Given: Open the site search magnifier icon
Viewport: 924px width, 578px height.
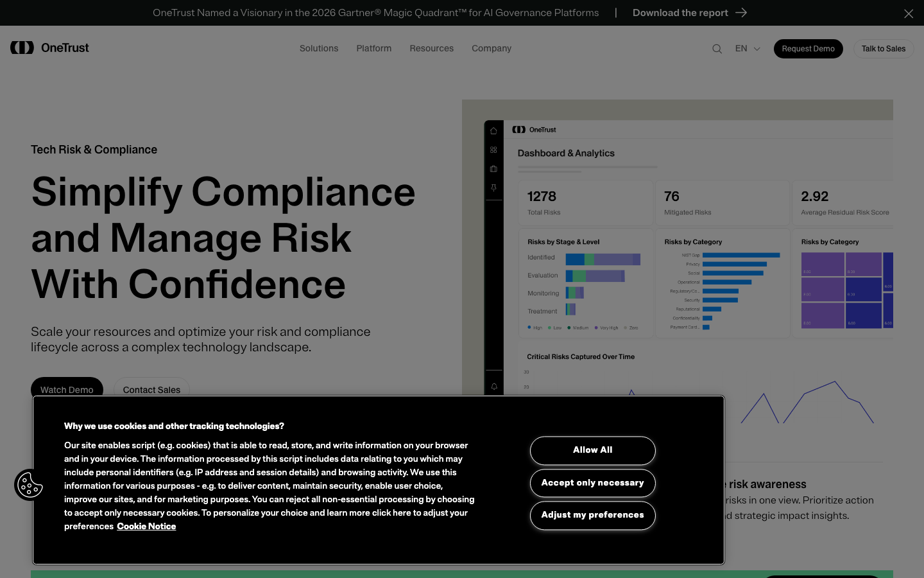Looking at the screenshot, I should coord(717,49).
